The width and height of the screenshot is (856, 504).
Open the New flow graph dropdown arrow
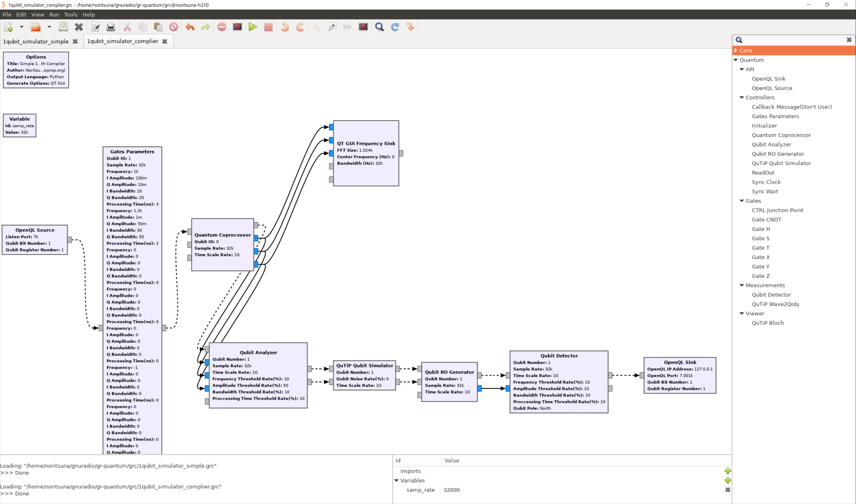[x=21, y=27]
